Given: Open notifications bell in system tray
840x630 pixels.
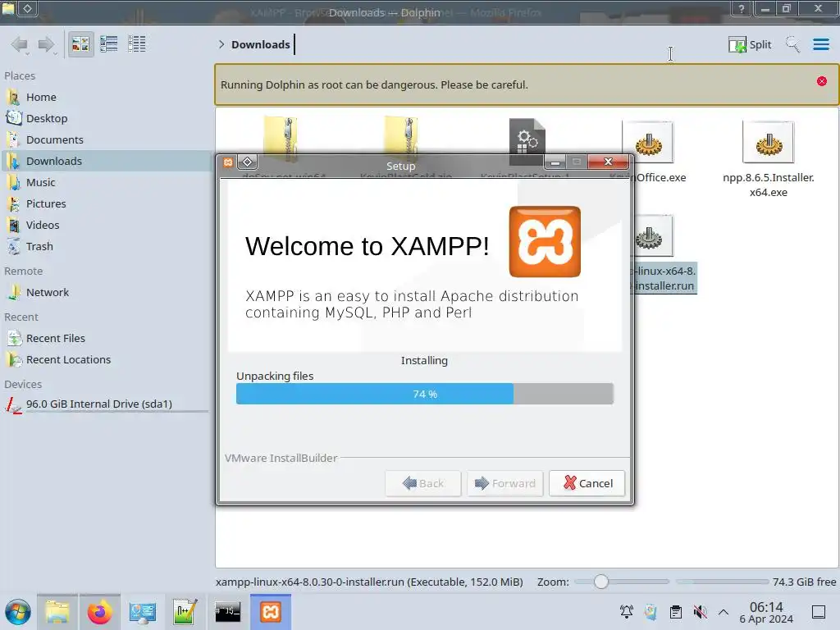Looking at the screenshot, I should point(626,612).
